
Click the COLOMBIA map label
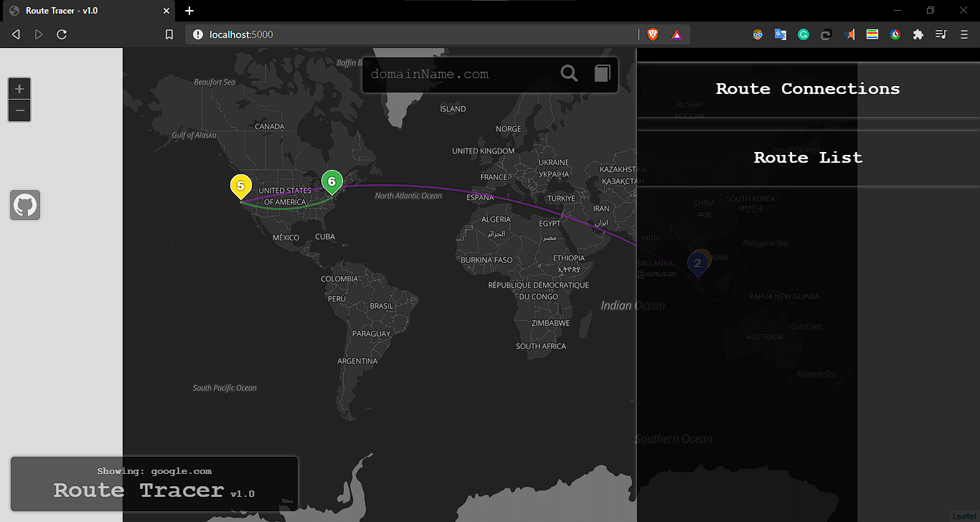point(339,279)
